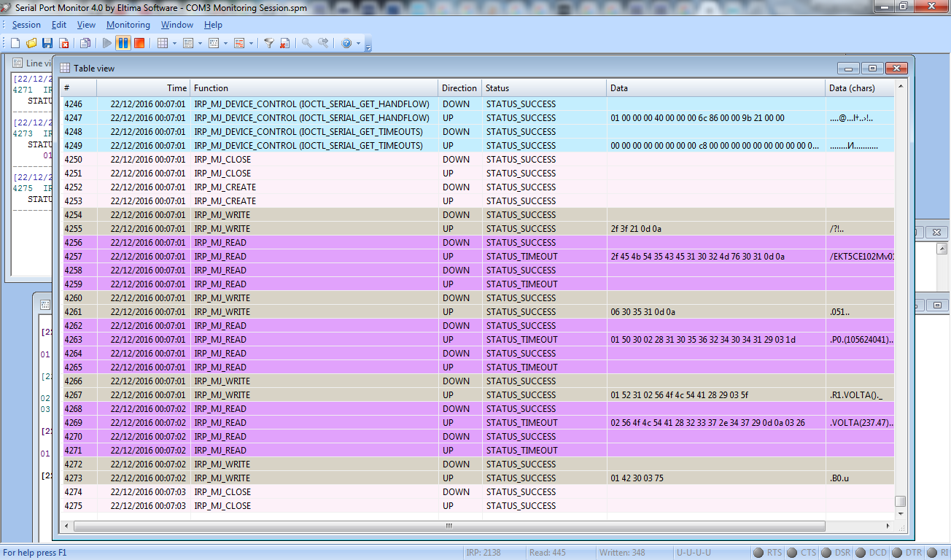
Task: Open the filter funnel icon
Action: click(268, 43)
